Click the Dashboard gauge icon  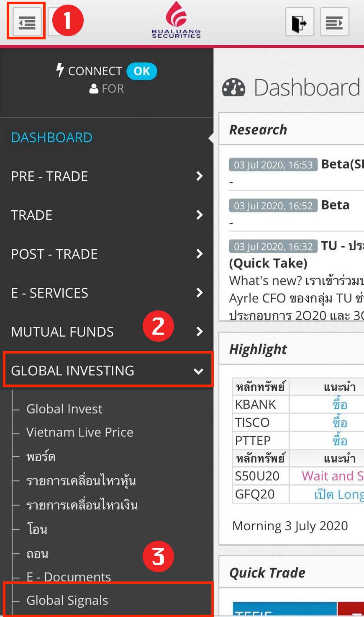click(233, 88)
